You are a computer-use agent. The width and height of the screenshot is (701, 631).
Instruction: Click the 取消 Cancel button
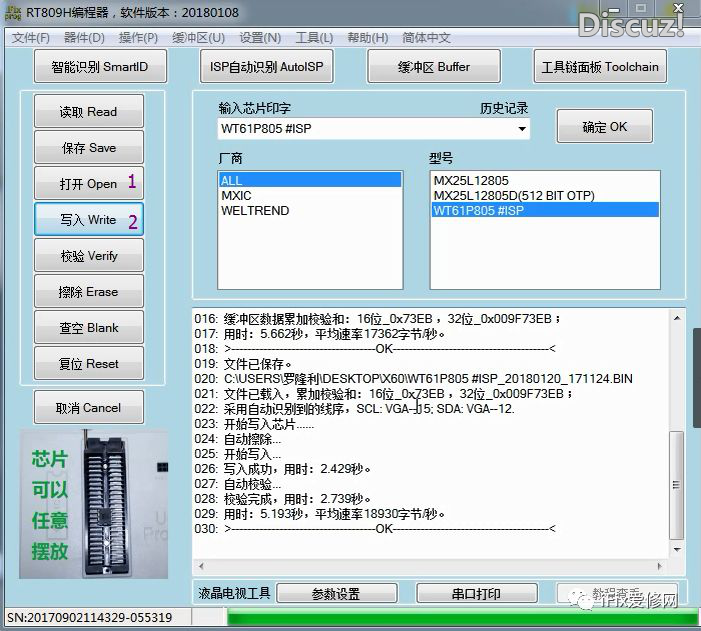click(x=89, y=407)
